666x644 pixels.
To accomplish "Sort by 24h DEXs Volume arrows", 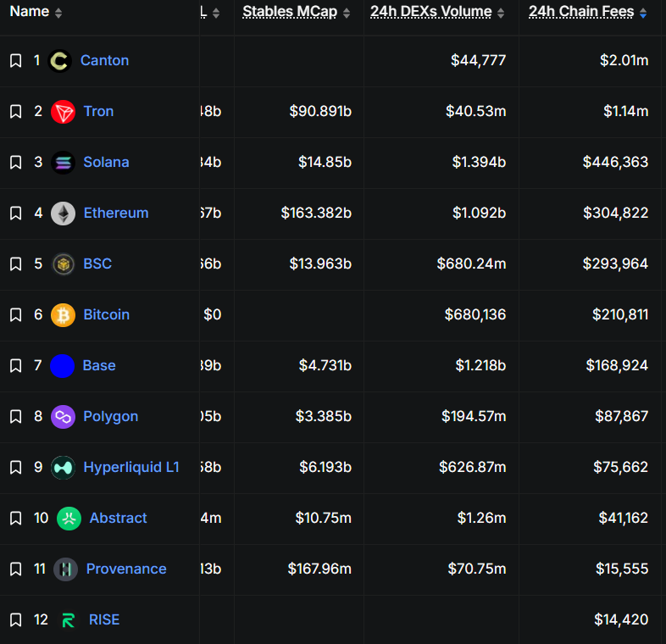I will (x=501, y=14).
